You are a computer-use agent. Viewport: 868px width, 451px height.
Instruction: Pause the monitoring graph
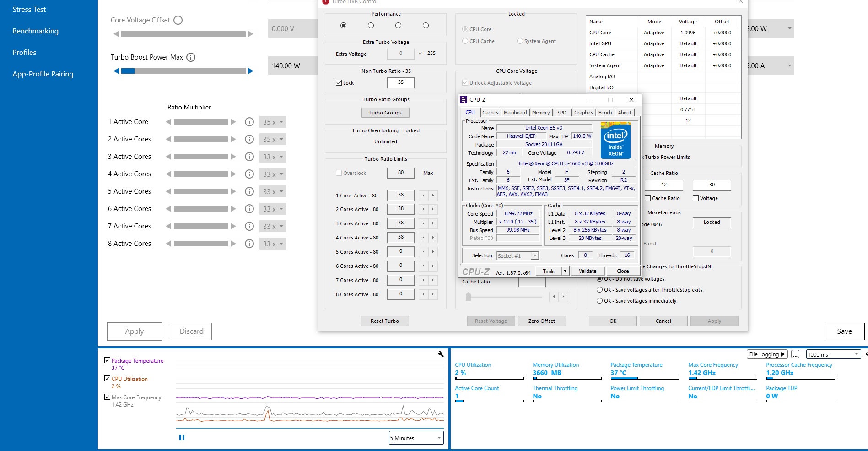pyautogui.click(x=182, y=438)
